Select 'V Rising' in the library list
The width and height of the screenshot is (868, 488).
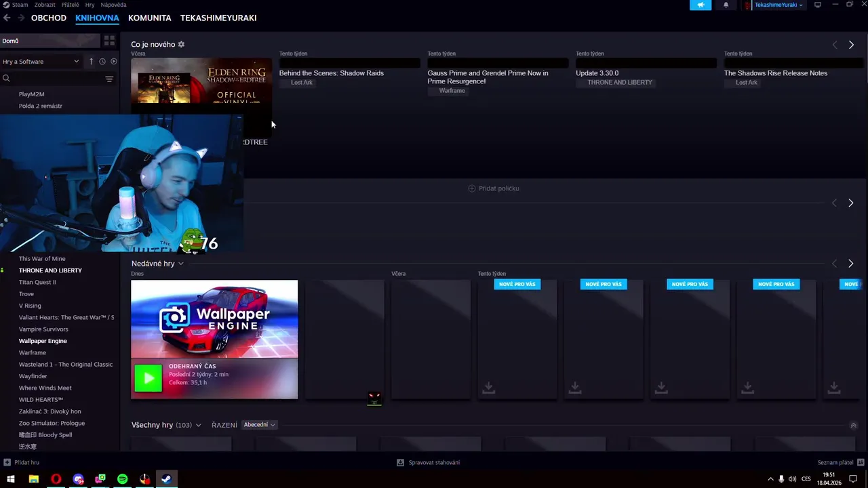(x=30, y=306)
